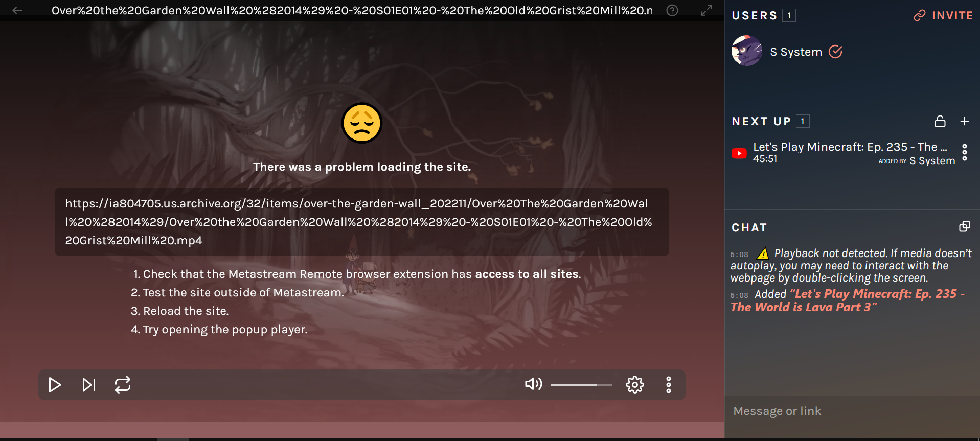Toggle the repeat loop icon
The width and height of the screenshot is (980, 441).
click(123, 384)
